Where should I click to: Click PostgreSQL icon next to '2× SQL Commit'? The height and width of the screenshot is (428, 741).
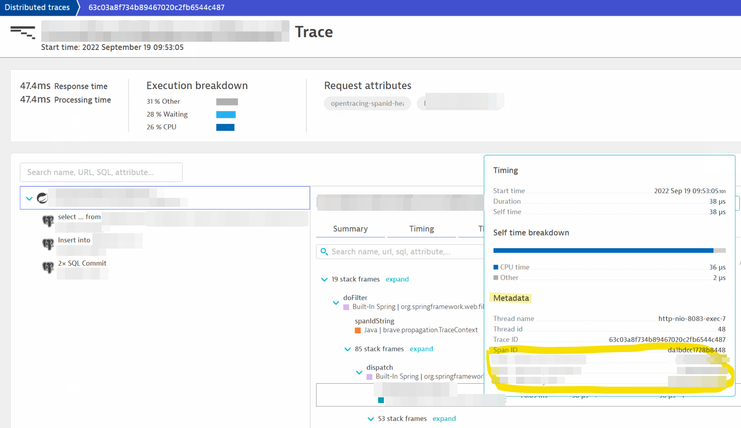tap(48, 267)
